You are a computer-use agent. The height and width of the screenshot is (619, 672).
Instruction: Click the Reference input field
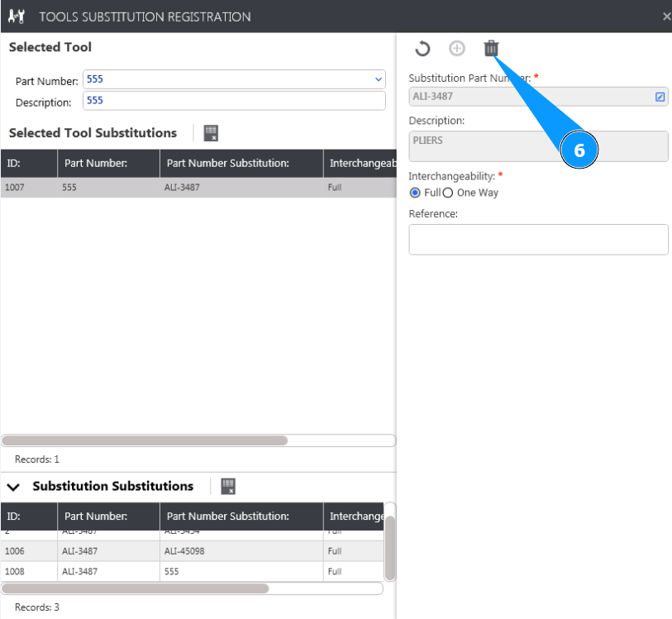click(538, 240)
